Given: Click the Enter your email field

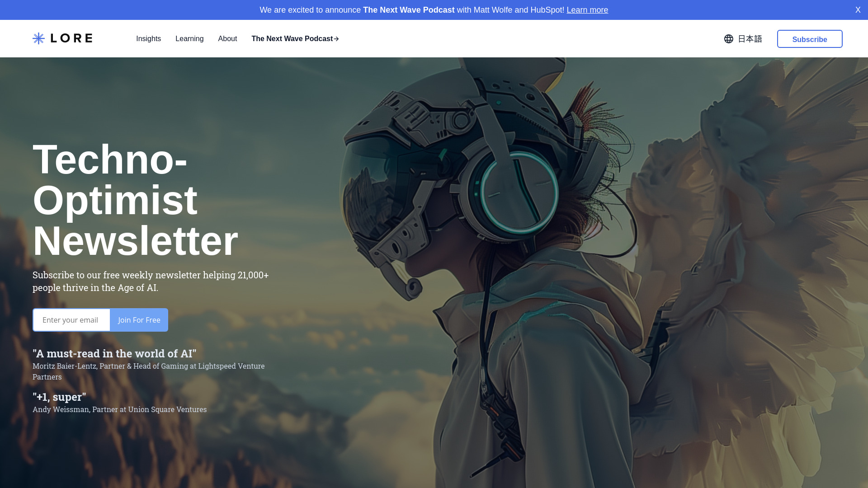Looking at the screenshot, I should point(71,320).
